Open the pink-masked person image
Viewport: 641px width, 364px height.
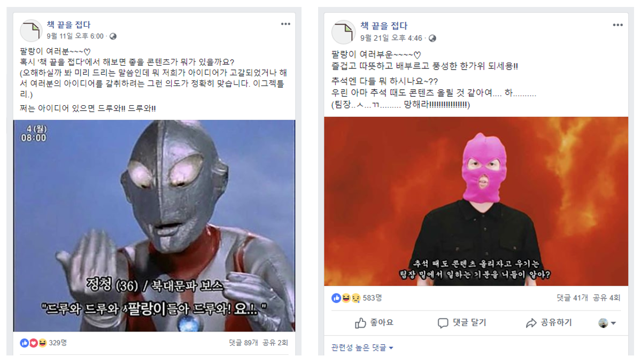coord(476,202)
